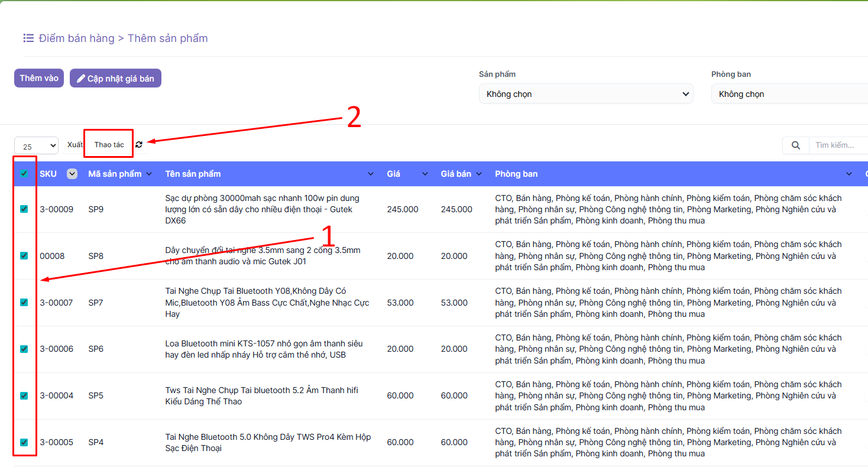
Task: Click the magnifier search icon
Action: coord(796,145)
